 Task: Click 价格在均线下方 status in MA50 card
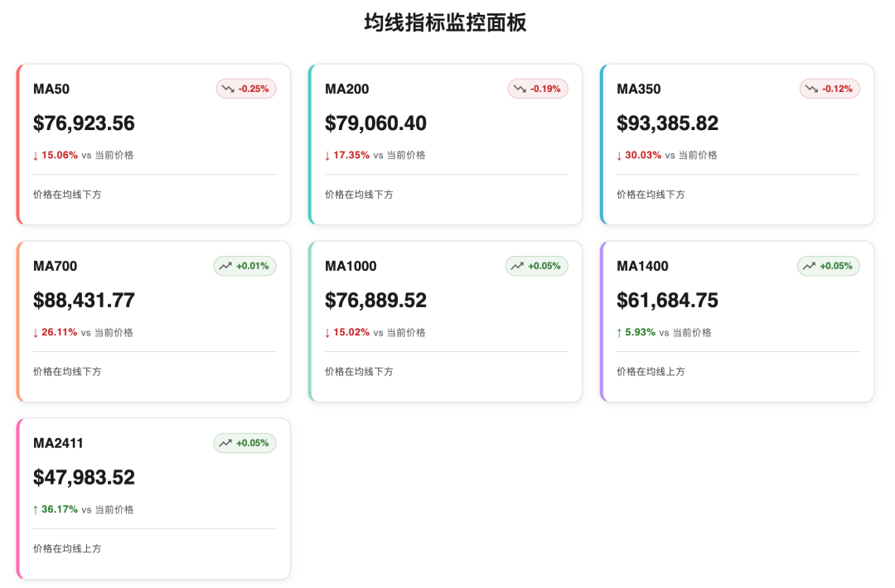(67, 195)
